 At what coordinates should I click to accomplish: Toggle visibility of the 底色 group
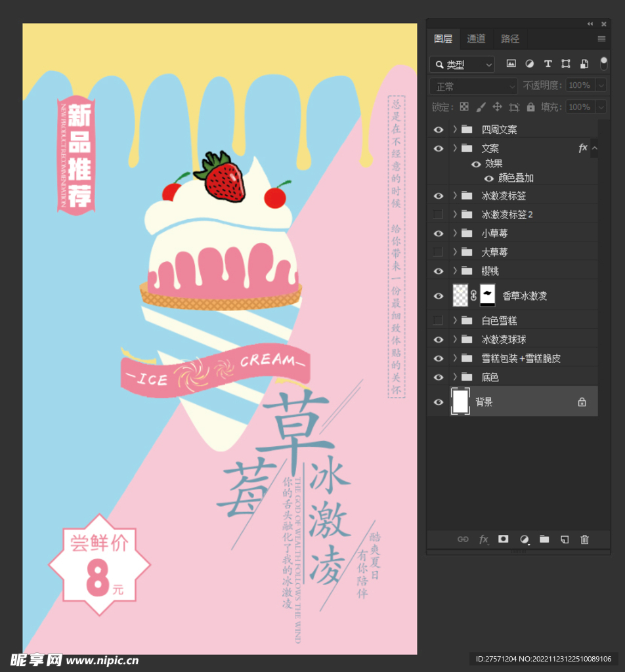437,377
